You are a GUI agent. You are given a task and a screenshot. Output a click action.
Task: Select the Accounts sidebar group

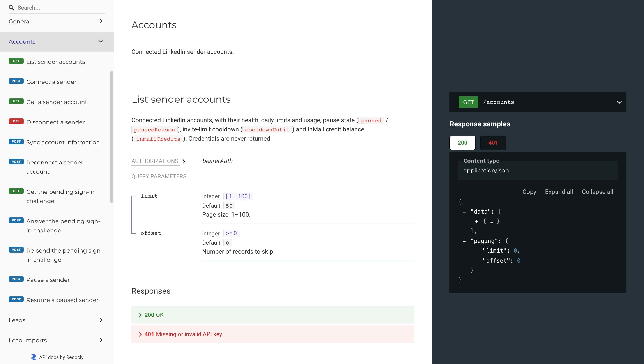click(x=57, y=41)
